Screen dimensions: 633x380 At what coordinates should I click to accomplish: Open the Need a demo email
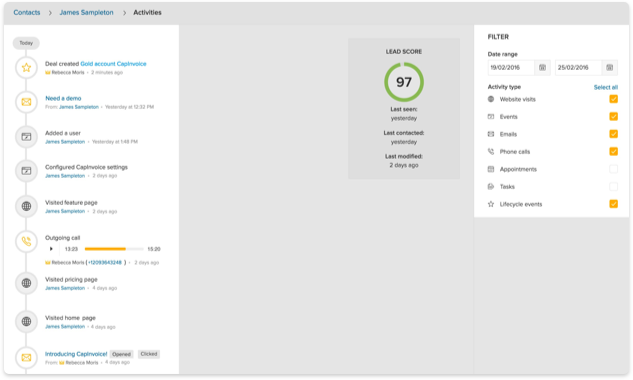[63, 98]
